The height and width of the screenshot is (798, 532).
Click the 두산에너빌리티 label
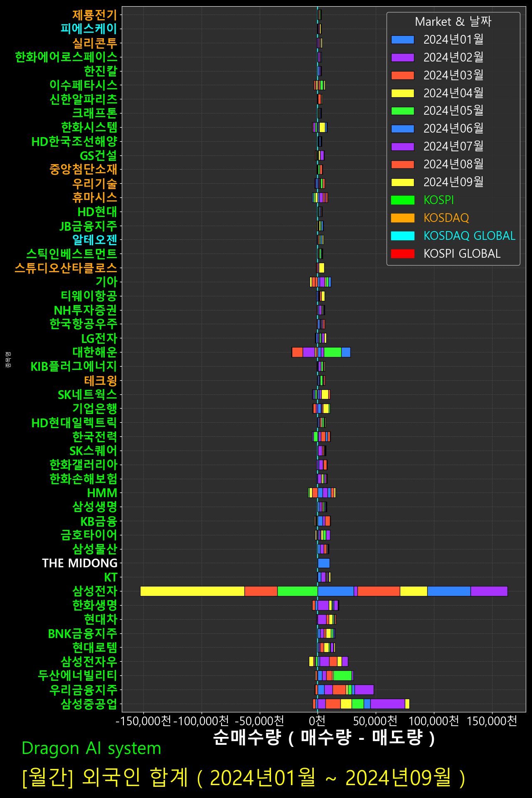point(78,675)
